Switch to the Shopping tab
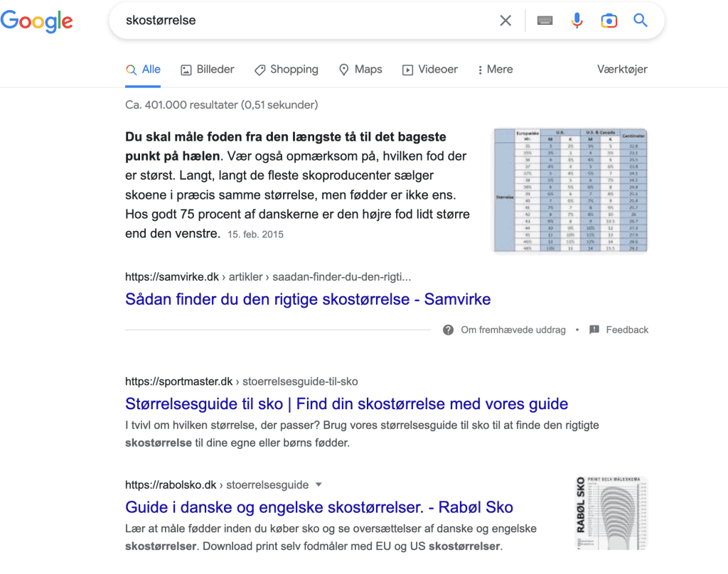728x574 pixels. pos(287,70)
